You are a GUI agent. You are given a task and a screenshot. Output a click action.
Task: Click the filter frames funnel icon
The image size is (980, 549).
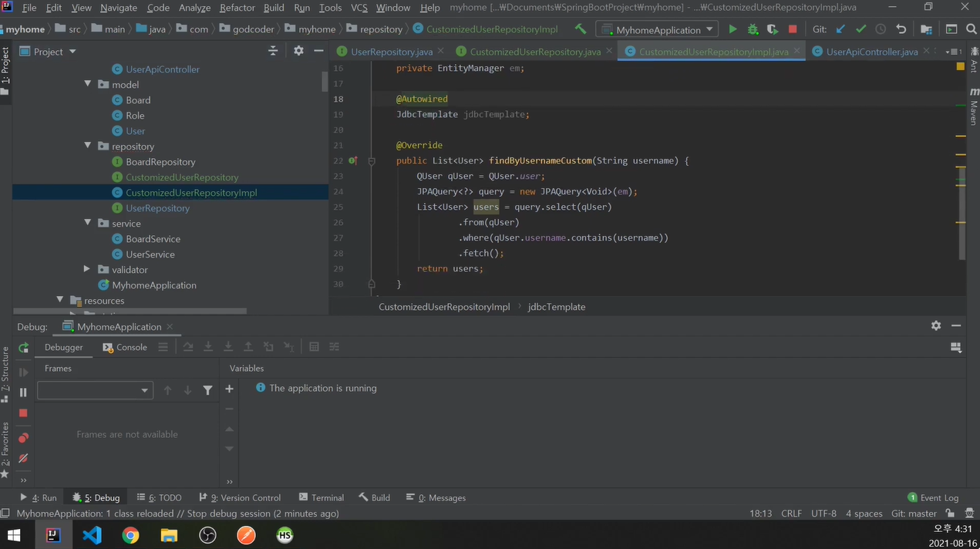pyautogui.click(x=207, y=390)
